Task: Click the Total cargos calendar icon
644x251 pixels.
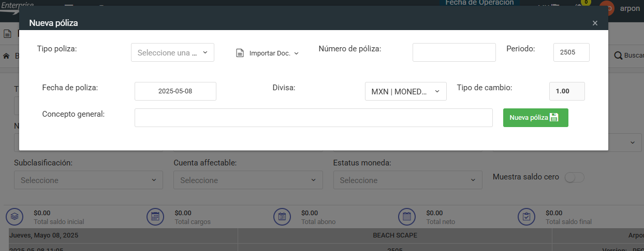Action: point(156,216)
